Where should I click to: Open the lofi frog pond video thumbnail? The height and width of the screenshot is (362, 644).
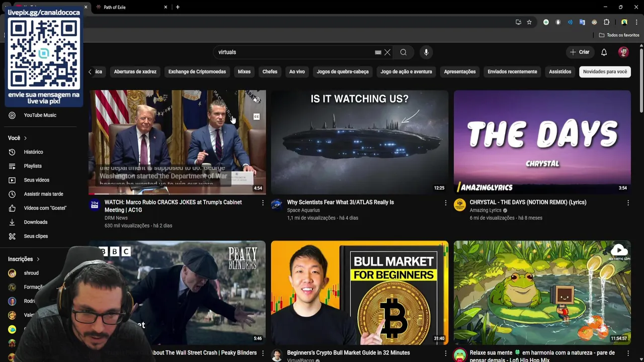coord(542,293)
